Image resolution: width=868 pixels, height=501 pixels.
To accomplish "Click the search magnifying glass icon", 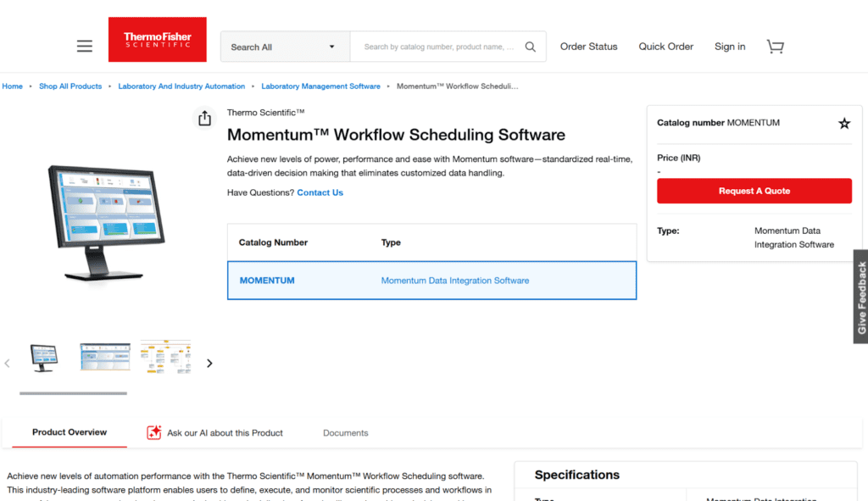I will click(x=531, y=47).
